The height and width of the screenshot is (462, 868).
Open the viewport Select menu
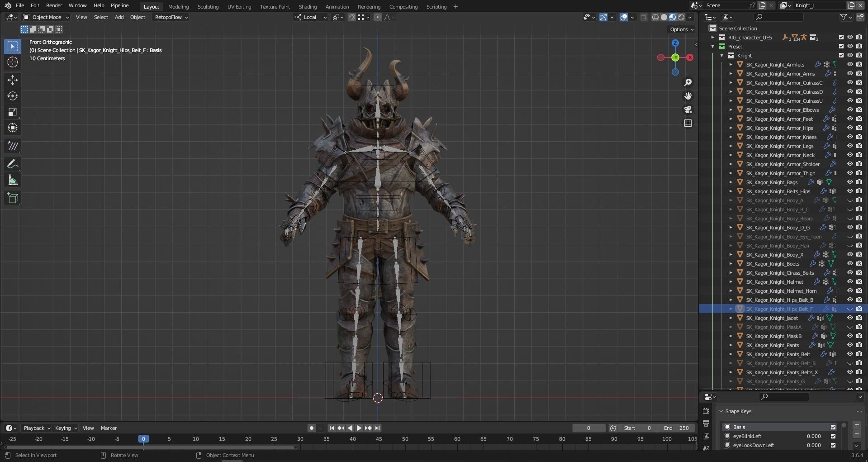click(x=101, y=17)
